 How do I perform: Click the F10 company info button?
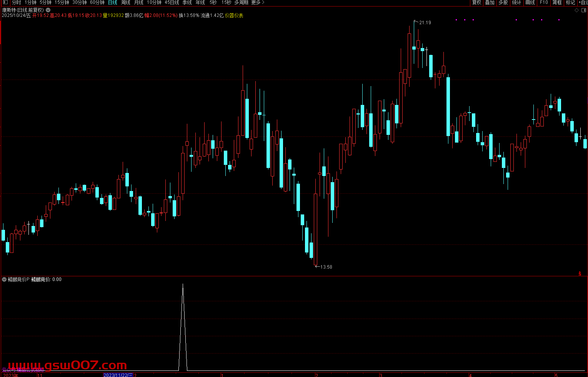click(544, 3)
